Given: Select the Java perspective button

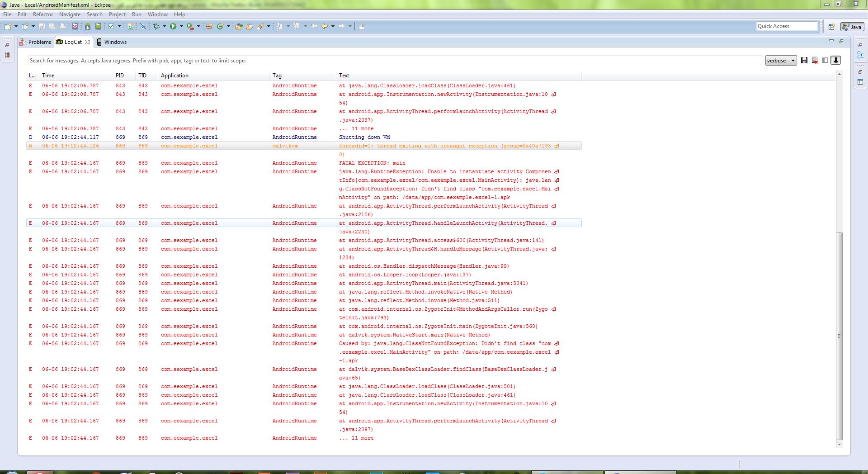Looking at the screenshot, I should [852, 27].
